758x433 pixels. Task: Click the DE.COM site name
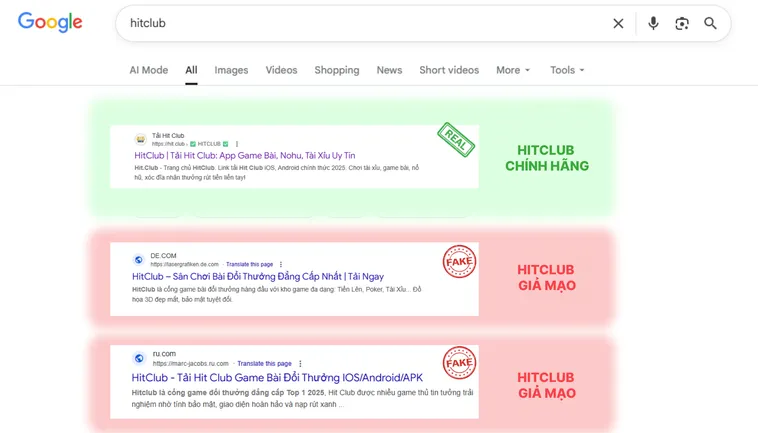[x=163, y=256]
